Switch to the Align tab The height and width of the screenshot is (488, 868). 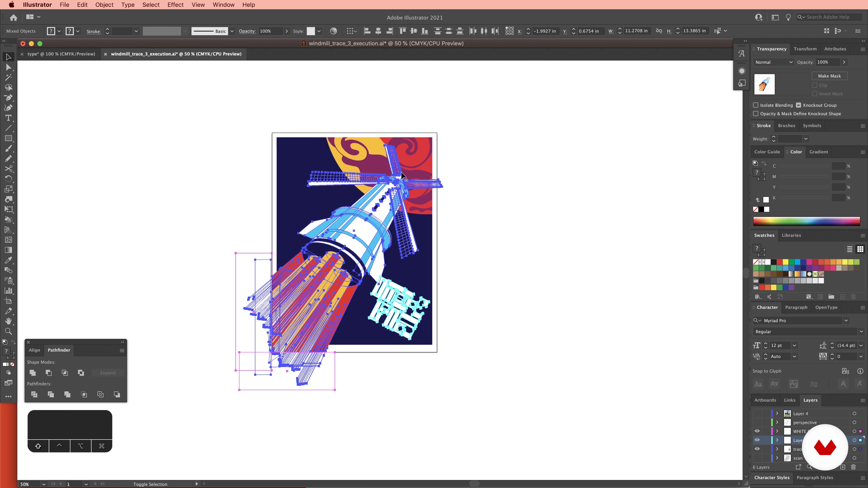click(34, 350)
